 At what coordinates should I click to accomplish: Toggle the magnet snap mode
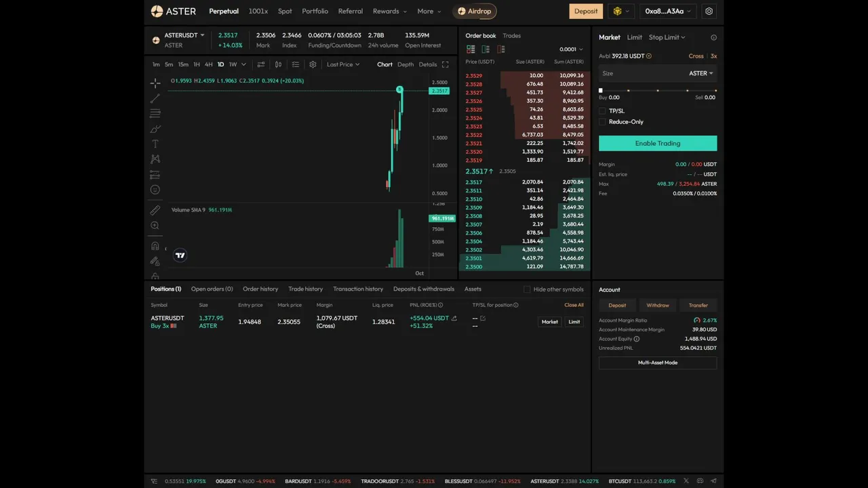point(155,245)
